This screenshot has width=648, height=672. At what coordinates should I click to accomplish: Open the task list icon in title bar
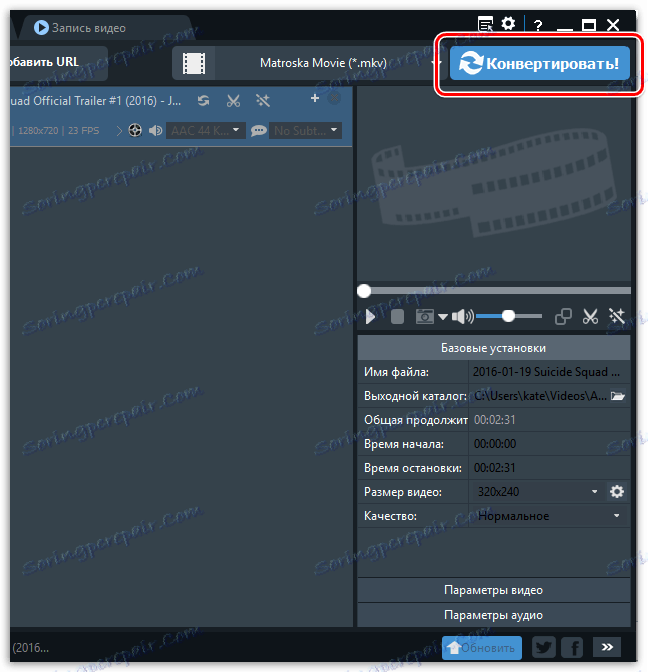(485, 24)
